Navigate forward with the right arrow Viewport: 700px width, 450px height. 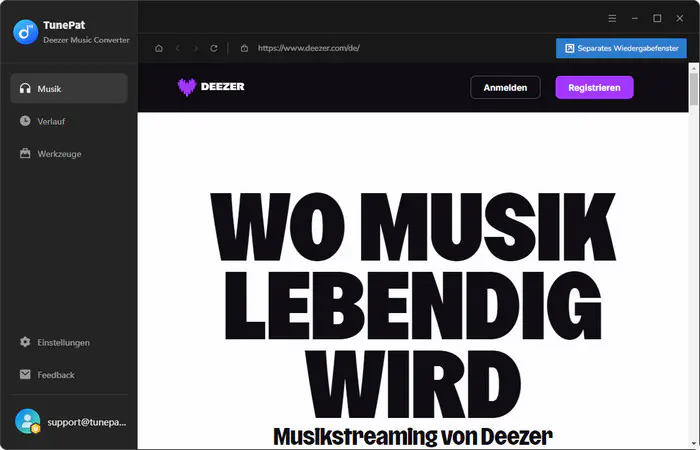click(196, 48)
